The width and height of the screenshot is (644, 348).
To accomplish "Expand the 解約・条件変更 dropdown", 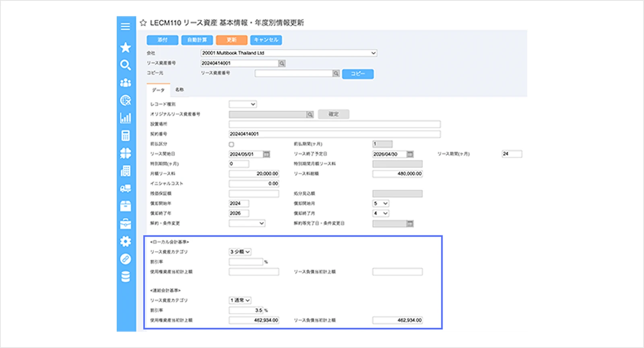I will click(x=247, y=223).
